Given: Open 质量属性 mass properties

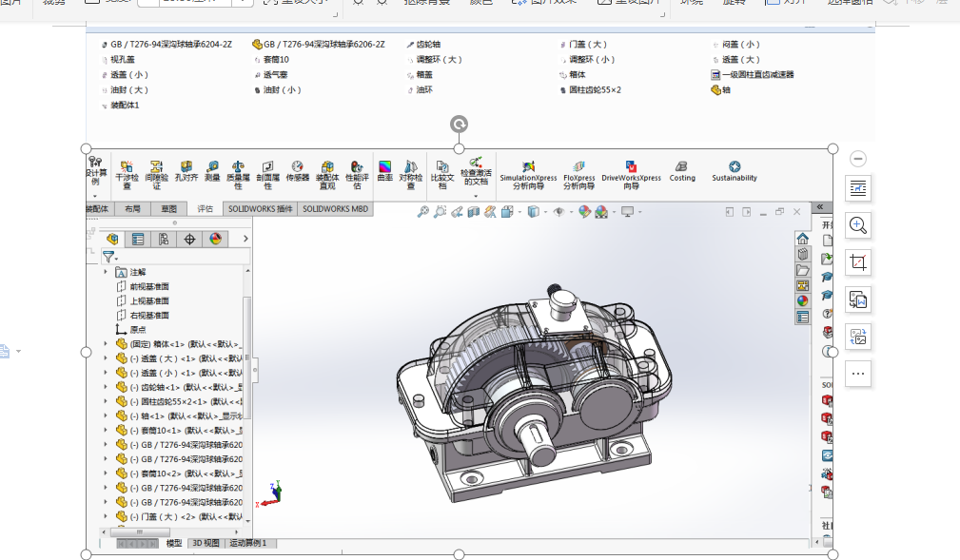Looking at the screenshot, I should click(238, 172).
